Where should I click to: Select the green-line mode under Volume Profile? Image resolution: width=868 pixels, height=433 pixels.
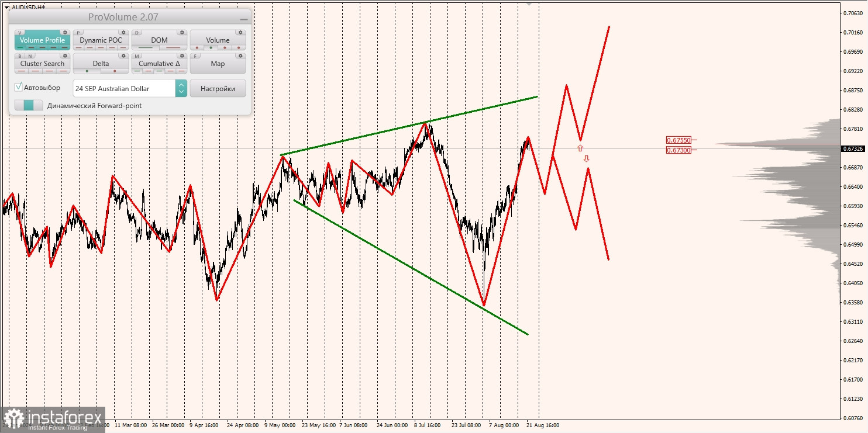point(20,47)
